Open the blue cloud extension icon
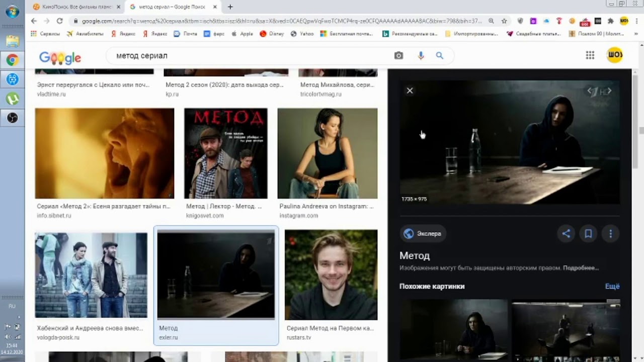 [x=546, y=21]
